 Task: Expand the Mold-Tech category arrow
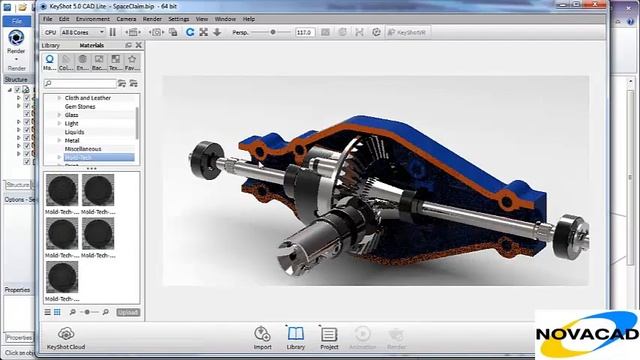[x=59, y=157]
